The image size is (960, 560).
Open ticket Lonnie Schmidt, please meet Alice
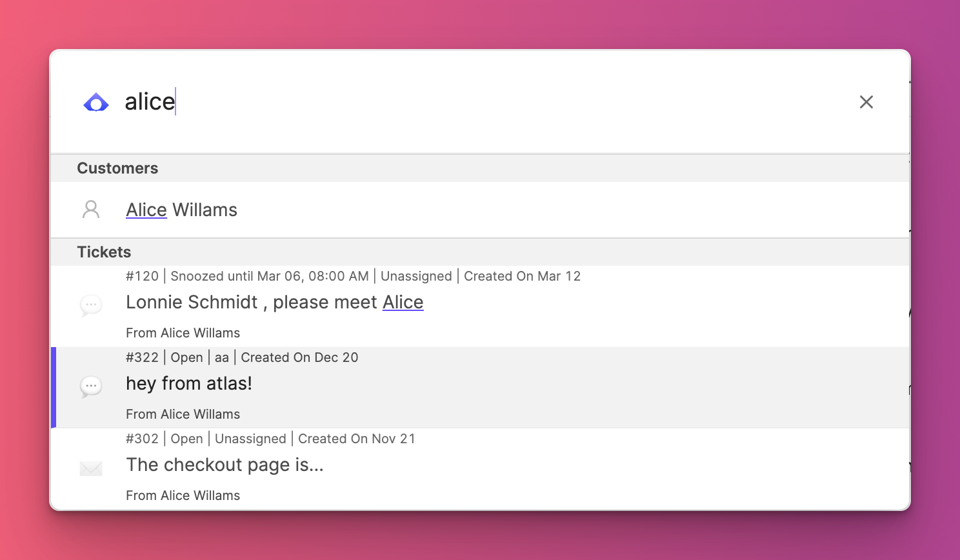480,306
